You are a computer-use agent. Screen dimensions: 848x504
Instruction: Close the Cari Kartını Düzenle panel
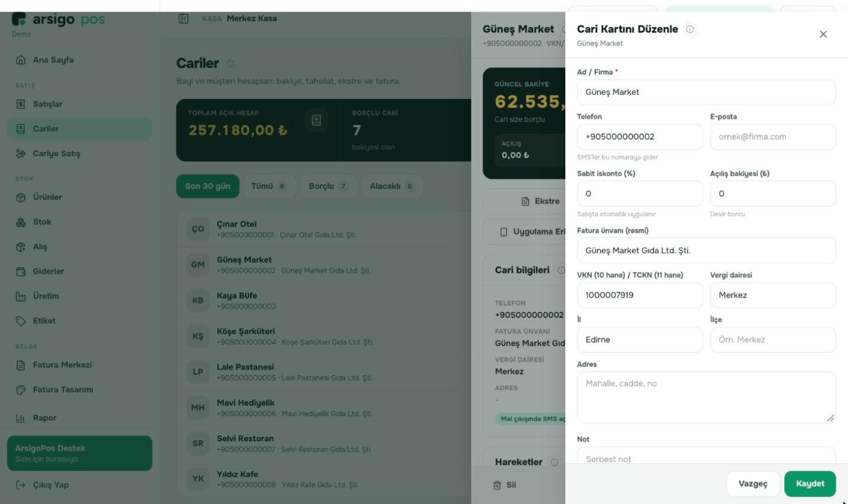point(823,34)
